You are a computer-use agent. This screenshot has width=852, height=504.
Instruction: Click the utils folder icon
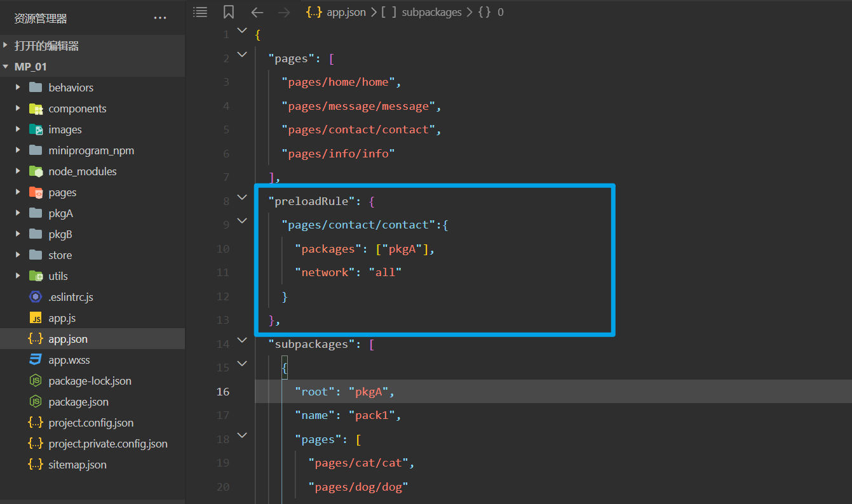[36, 276]
